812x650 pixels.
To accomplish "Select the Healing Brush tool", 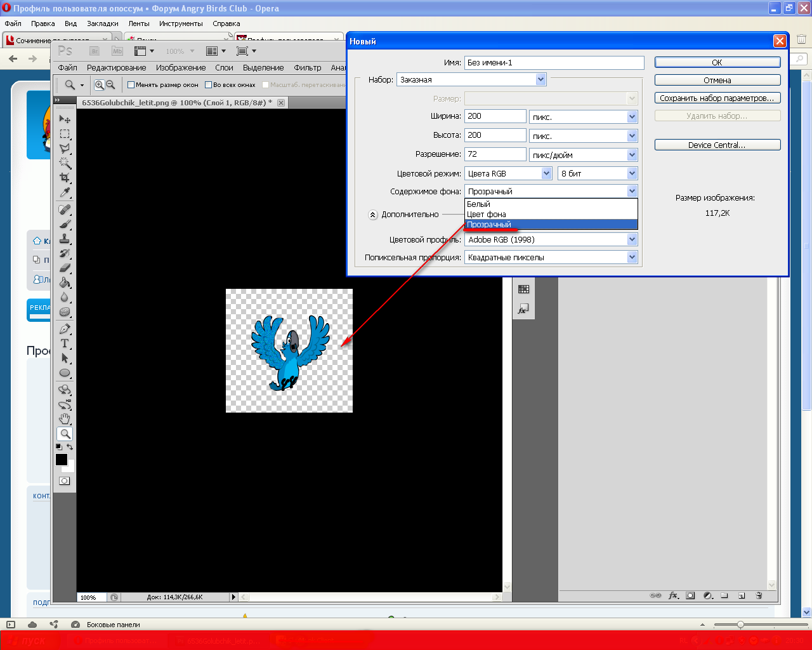I will pyautogui.click(x=65, y=209).
